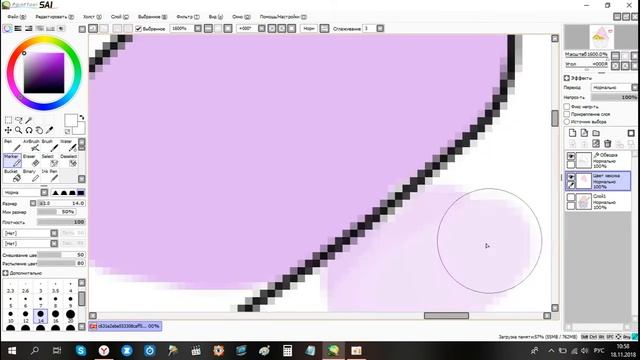Screen dimensions: 640x360
Task: Click the navigator cupcake thumbnail
Action: coord(602,37)
